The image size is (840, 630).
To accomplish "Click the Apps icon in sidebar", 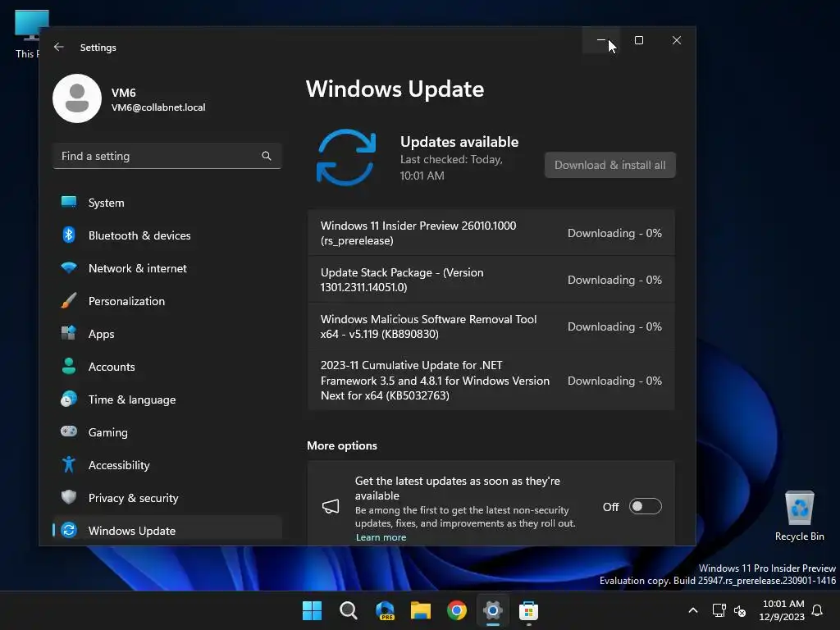I will (x=69, y=333).
